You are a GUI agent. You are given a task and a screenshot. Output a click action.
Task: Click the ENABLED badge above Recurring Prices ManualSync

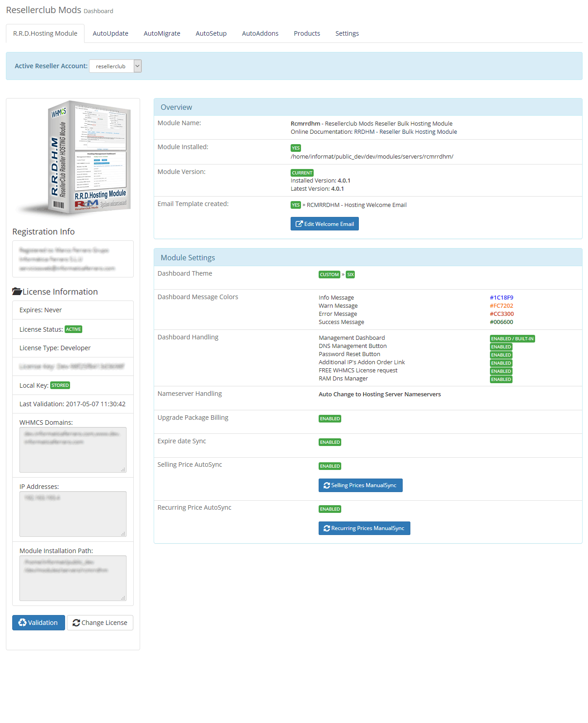(329, 509)
